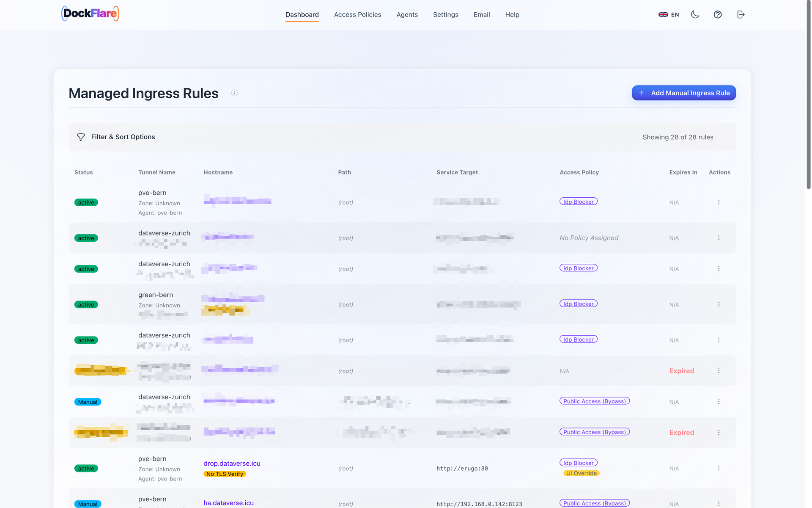Expand Filter & Sort Options panel
The image size is (812, 508).
[x=402, y=137]
